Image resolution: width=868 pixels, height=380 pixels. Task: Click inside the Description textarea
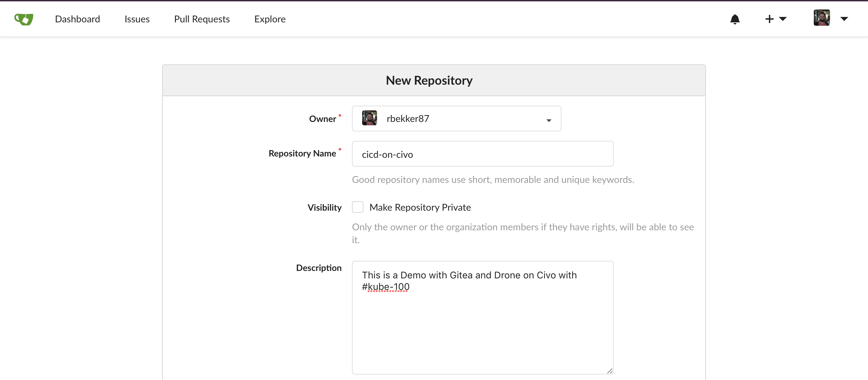coord(482,317)
